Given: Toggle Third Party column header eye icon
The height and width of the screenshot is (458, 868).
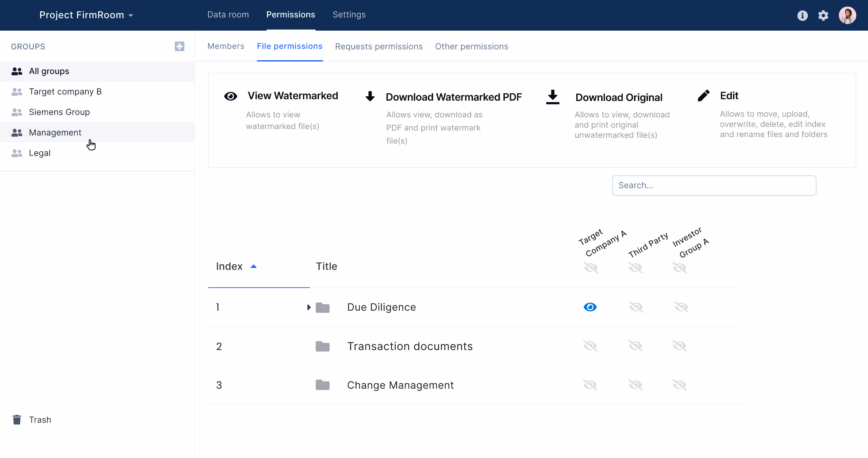Looking at the screenshot, I should click(x=635, y=268).
